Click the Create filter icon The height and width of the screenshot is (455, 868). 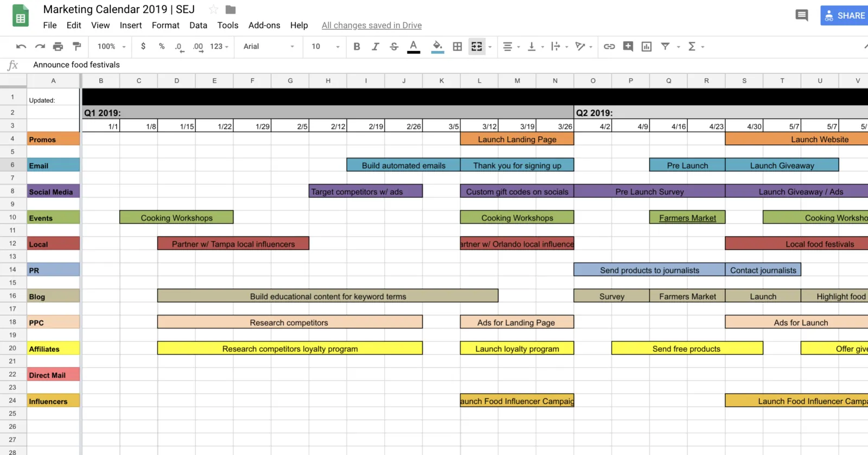point(665,47)
